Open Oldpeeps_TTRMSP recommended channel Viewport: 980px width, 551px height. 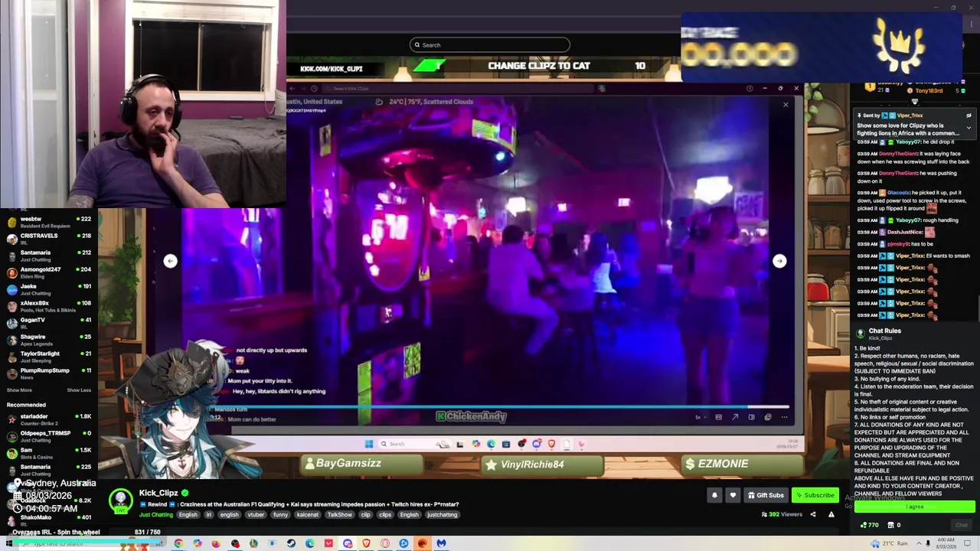coord(47,436)
